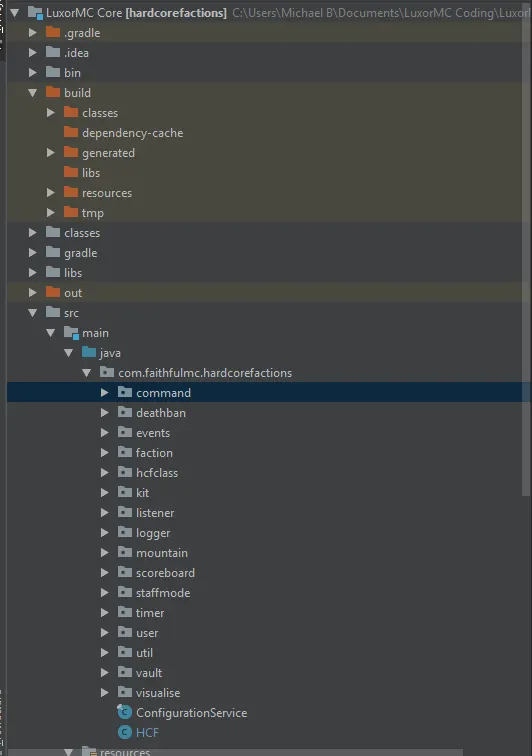Select the deathban package
This screenshot has width=532, height=756.
[161, 413]
